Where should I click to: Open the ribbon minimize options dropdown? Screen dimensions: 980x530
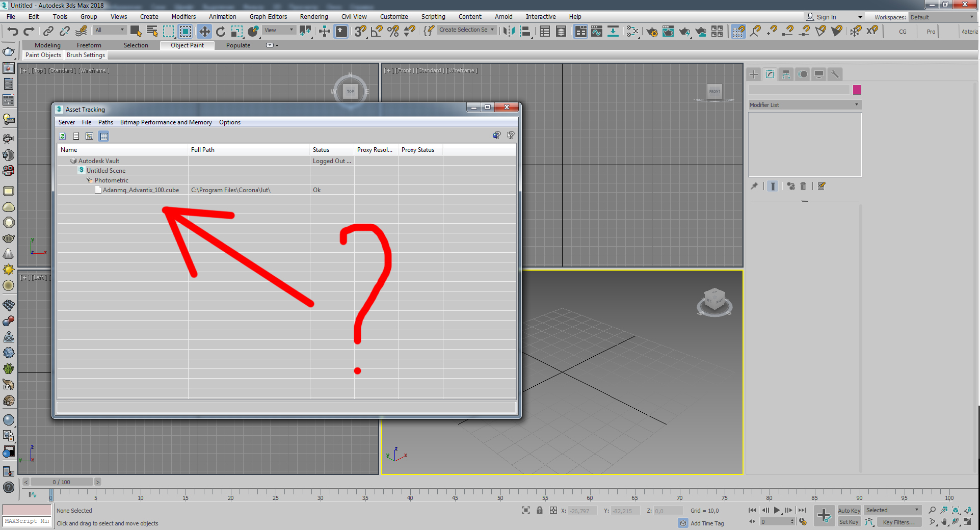pos(273,45)
